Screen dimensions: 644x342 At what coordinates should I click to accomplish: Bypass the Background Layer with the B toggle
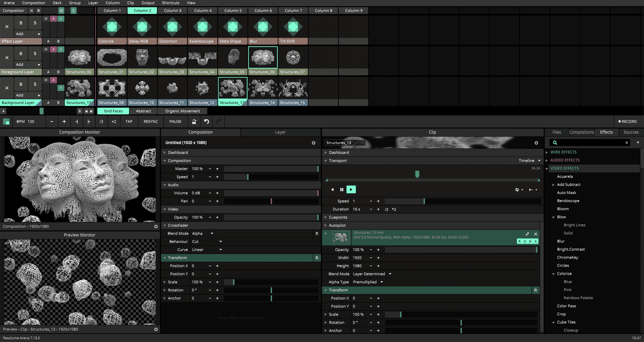point(21,84)
